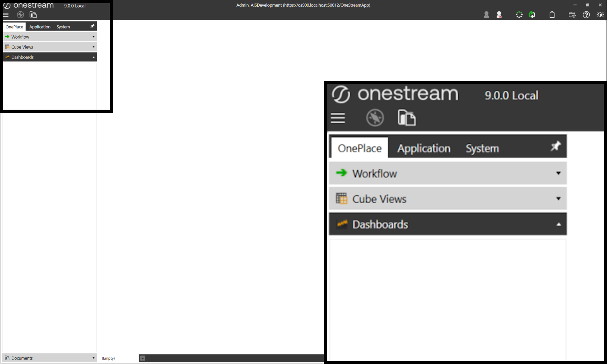Click the documents pages toolbar icon
The image size is (607, 364).
pos(33,15)
